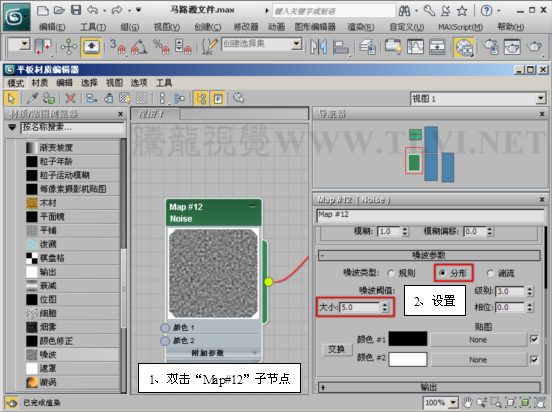Click the yellow output socket of the Noise node

269,281
